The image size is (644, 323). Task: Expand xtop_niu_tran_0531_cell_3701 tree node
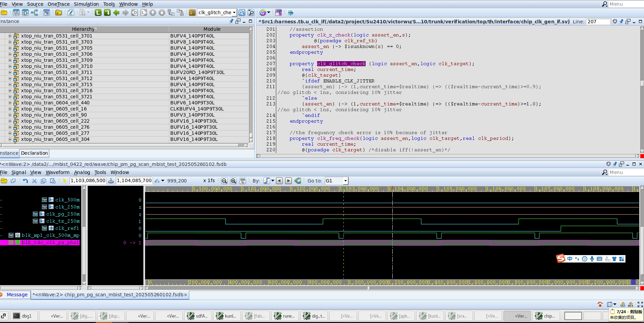[x=10, y=36]
